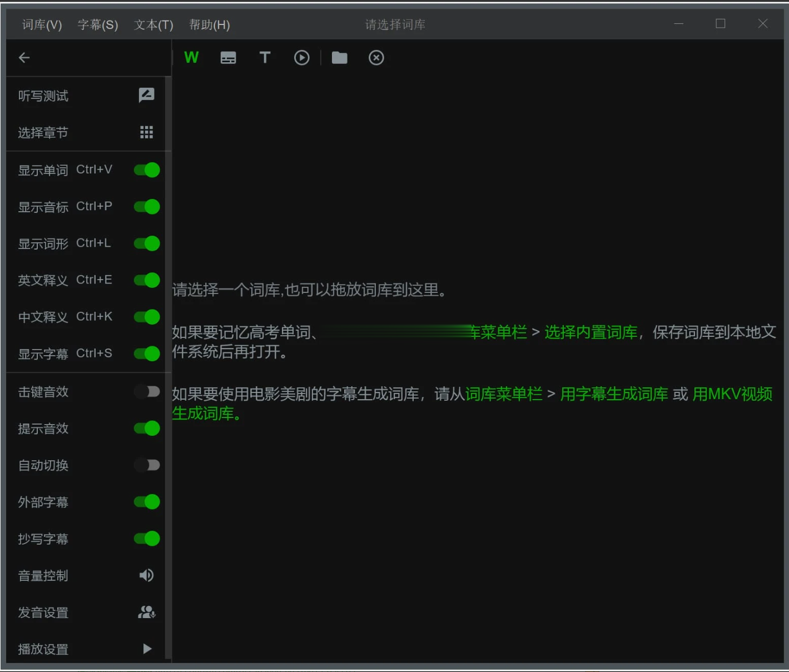
Task: Toggle the 显示单词 switch off
Action: point(147,170)
